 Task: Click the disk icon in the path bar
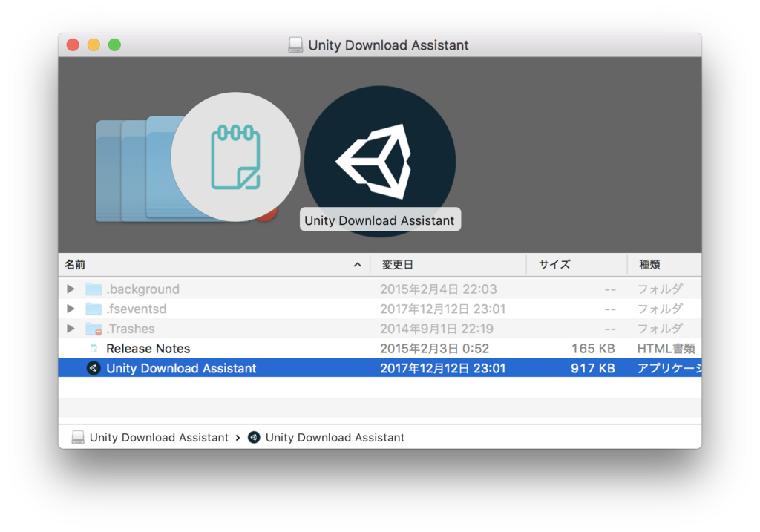[x=77, y=438]
